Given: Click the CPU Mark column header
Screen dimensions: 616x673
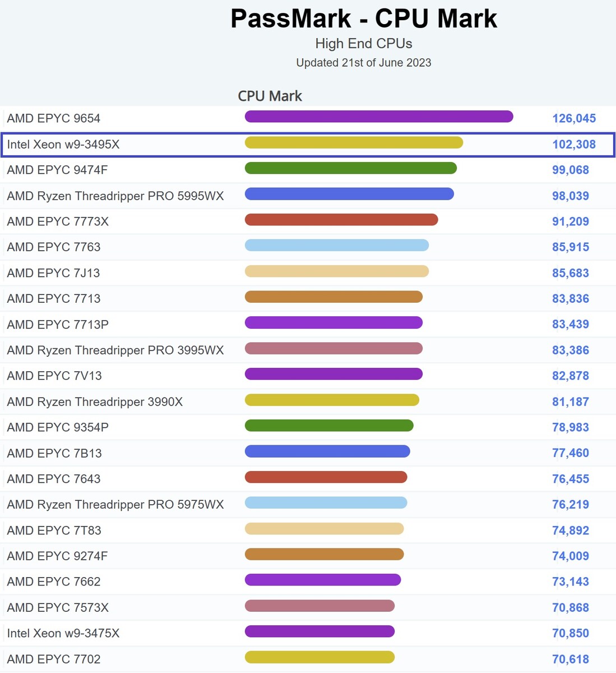Looking at the screenshot, I should (270, 96).
